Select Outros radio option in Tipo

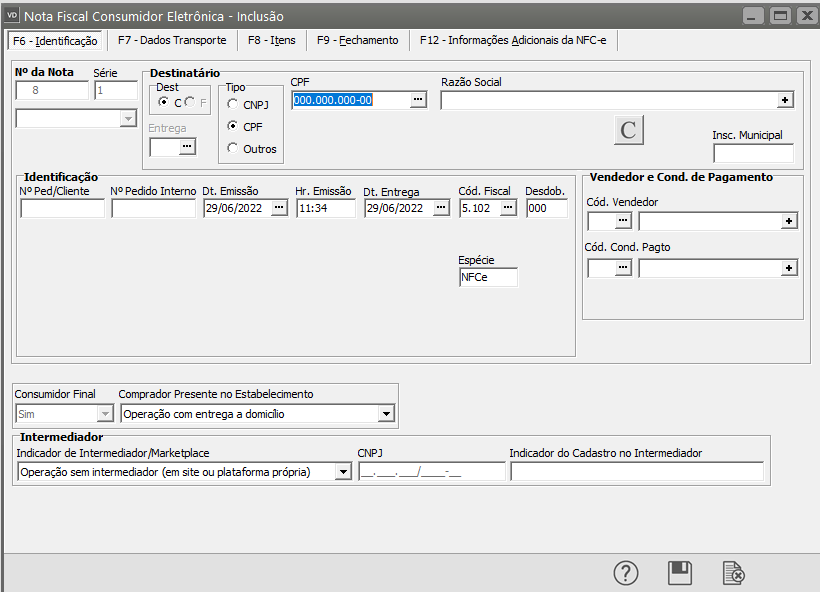coord(233,149)
